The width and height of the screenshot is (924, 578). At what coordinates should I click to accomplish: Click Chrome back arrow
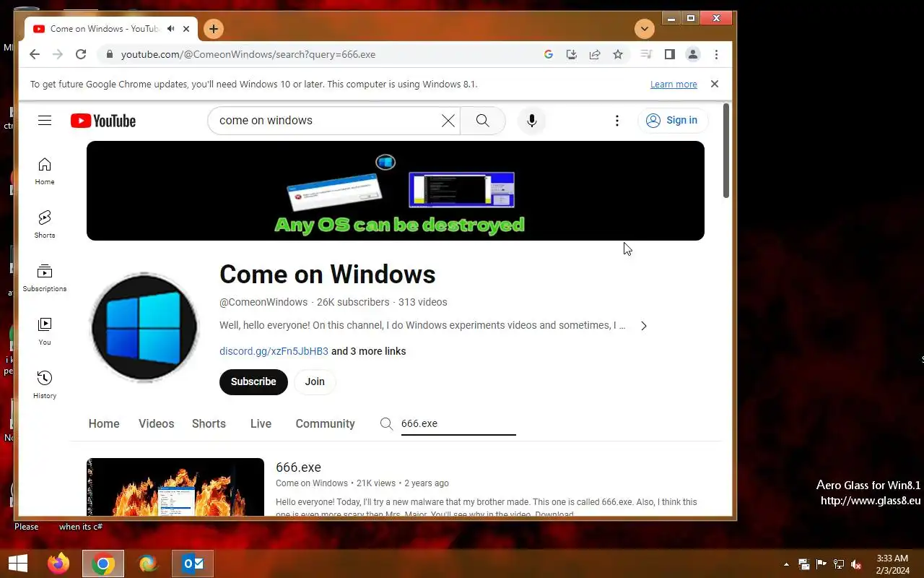(x=35, y=54)
